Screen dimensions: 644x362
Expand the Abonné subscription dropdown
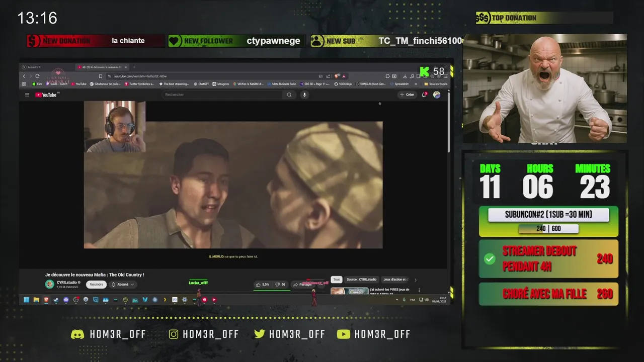point(123,285)
